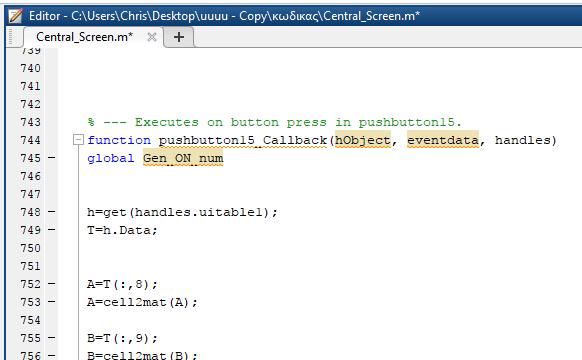Image resolution: width=582 pixels, height=360 pixels.
Task: Click the code A=cell2mat(A);
Action: 142,302
